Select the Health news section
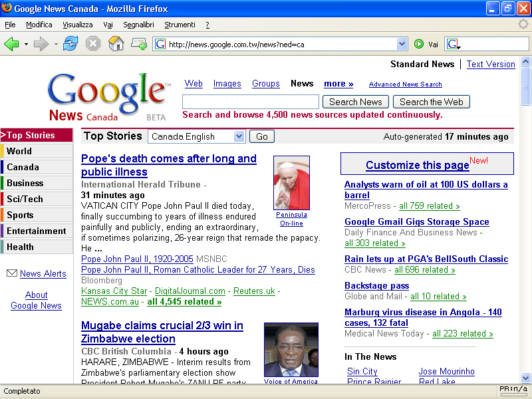The height and width of the screenshot is (399, 532). tap(37, 247)
